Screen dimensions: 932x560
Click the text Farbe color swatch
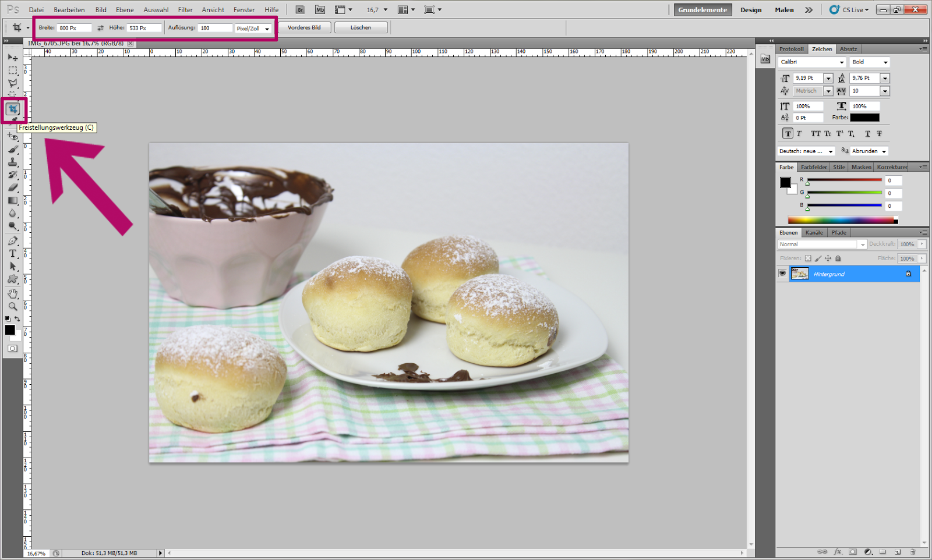click(864, 118)
